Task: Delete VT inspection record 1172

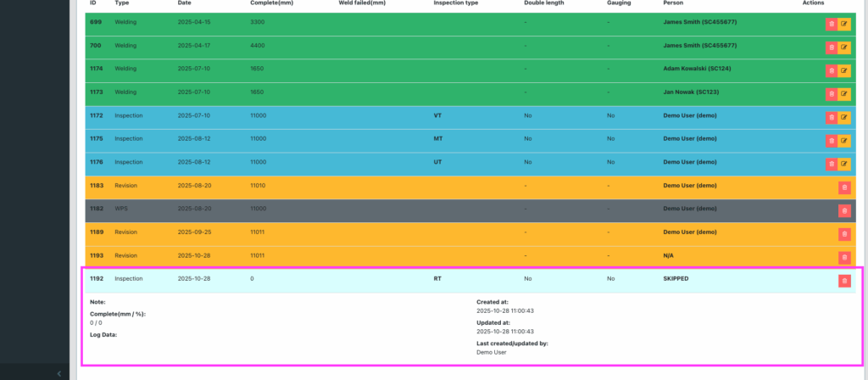Action: (831, 117)
